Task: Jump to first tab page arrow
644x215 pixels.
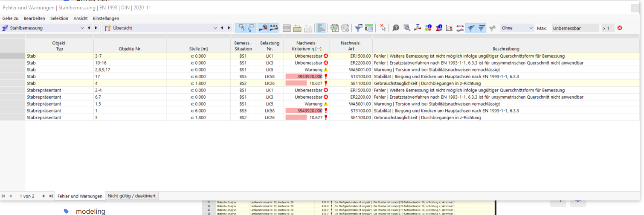Action: [4, 196]
